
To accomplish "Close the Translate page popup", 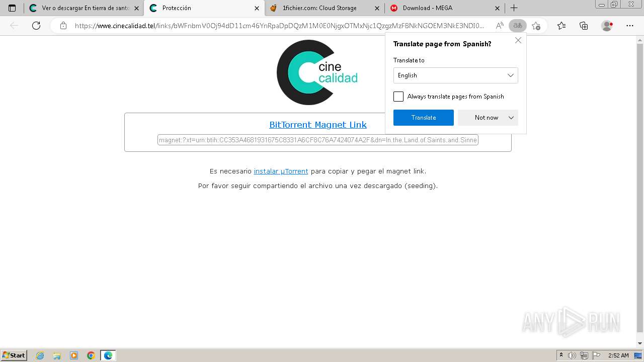I will pyautogui.click(x=518, y=41).
